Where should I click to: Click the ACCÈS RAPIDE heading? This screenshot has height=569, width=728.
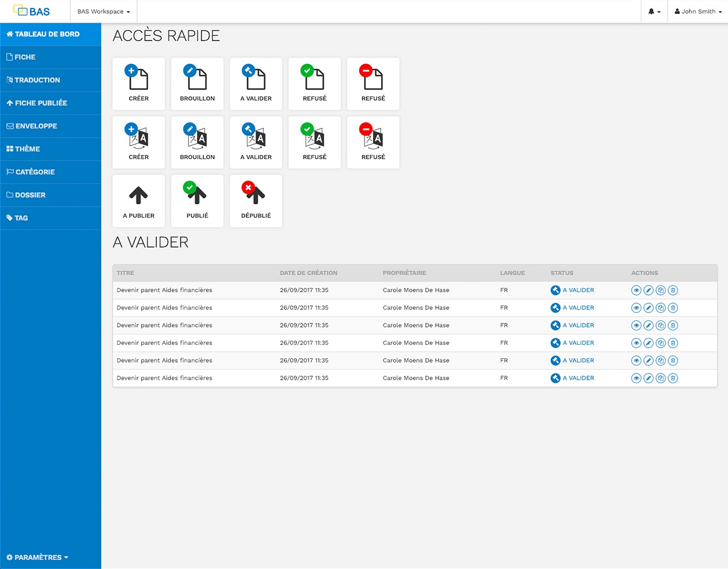coord(166,35)
